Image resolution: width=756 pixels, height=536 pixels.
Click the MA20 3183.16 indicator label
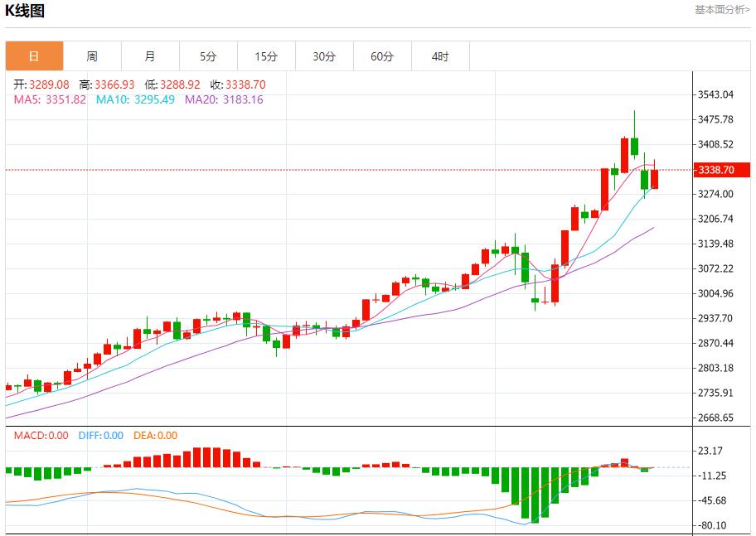click(224, 99)
